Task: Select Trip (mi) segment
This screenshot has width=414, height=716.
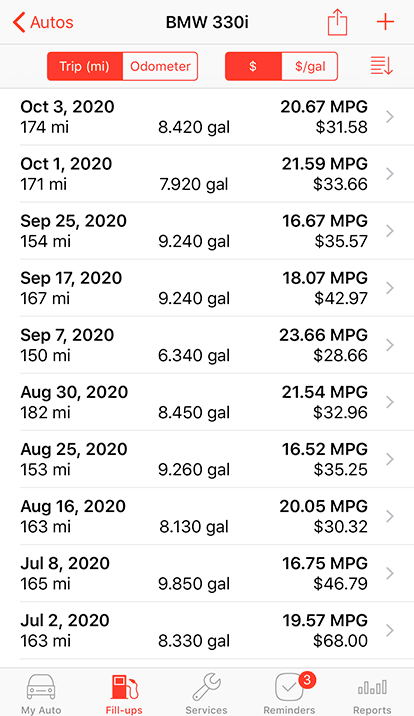Action: pos(85,66)
